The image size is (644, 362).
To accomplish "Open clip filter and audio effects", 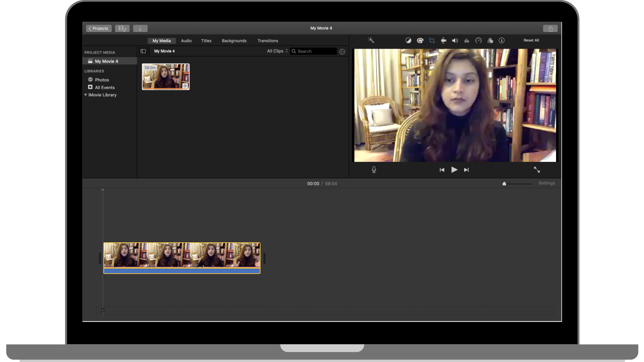I will [490, 41].
